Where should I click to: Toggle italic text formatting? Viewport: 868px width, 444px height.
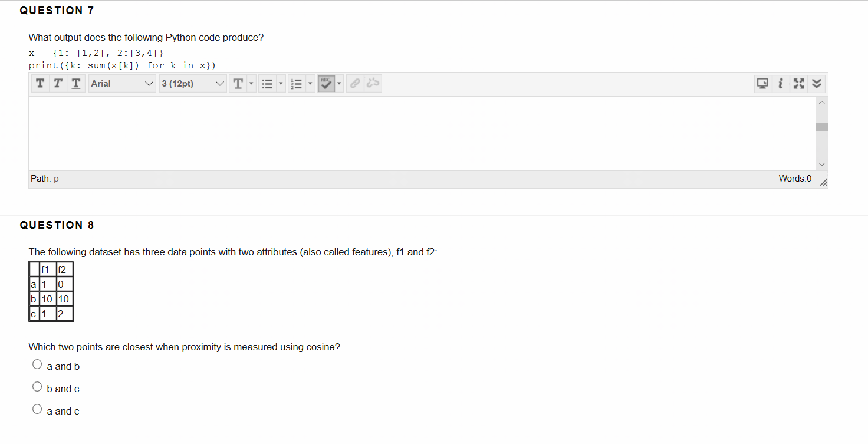click(x=58, y=84)
